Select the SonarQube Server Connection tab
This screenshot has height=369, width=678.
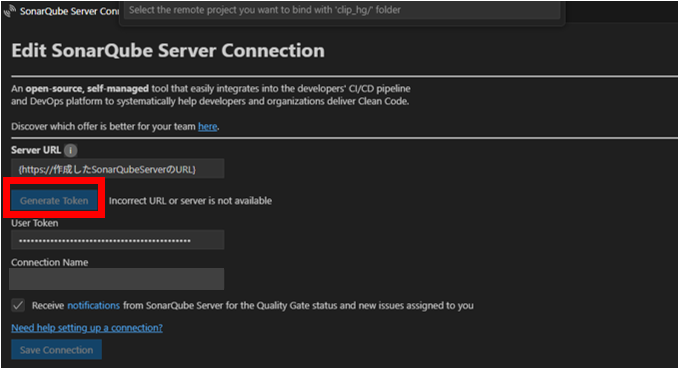point(61,11)
